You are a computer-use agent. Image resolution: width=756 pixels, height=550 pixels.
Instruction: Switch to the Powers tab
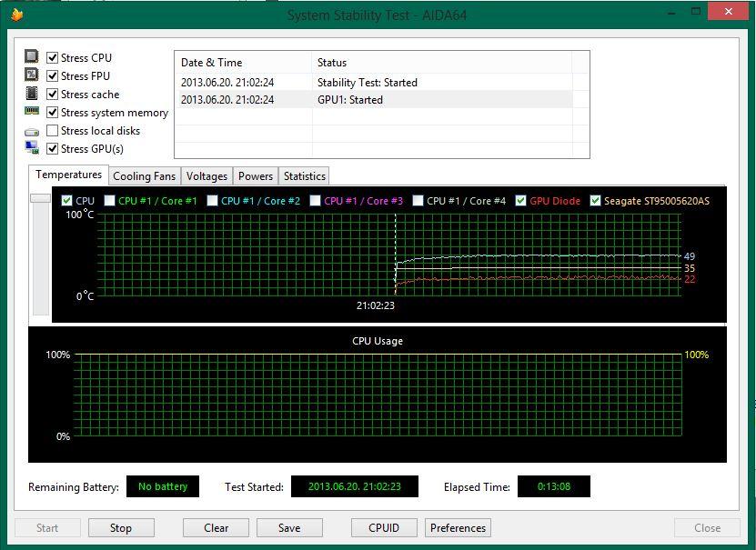pyautogui.click(x=256, y=176)
